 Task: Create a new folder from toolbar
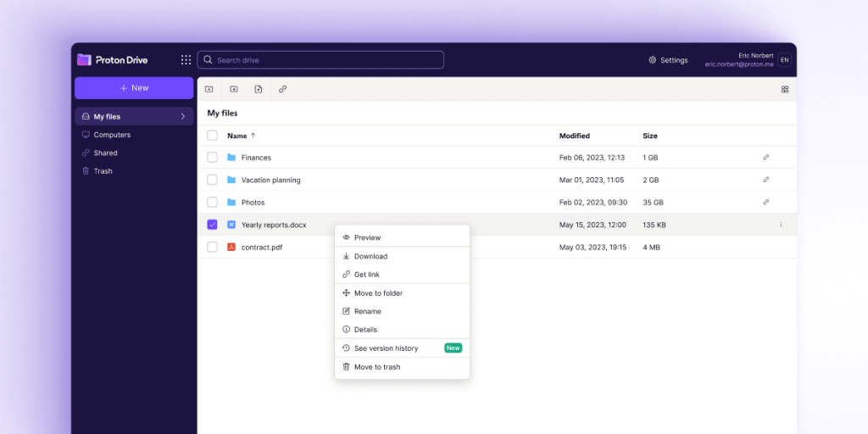click(x=209, y=89)
